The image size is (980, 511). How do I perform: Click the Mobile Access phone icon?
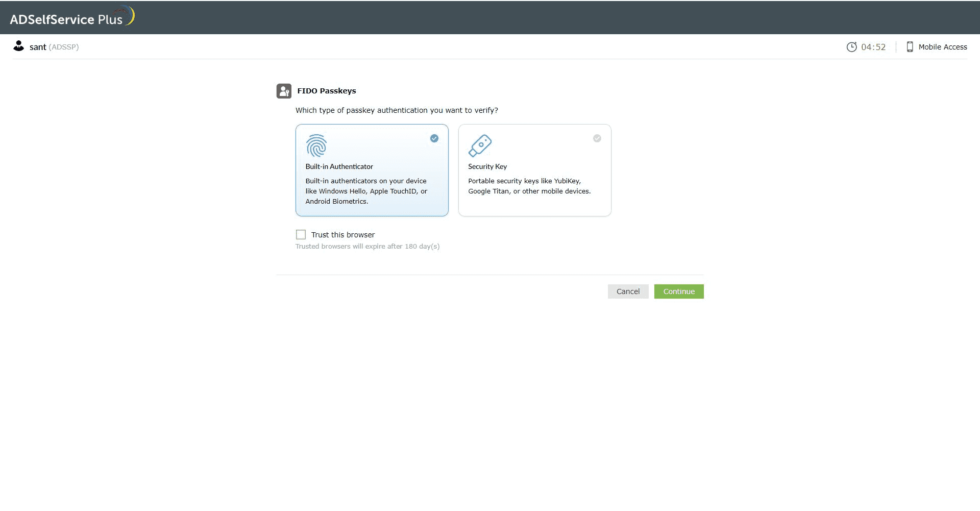(x=910, y=47)
